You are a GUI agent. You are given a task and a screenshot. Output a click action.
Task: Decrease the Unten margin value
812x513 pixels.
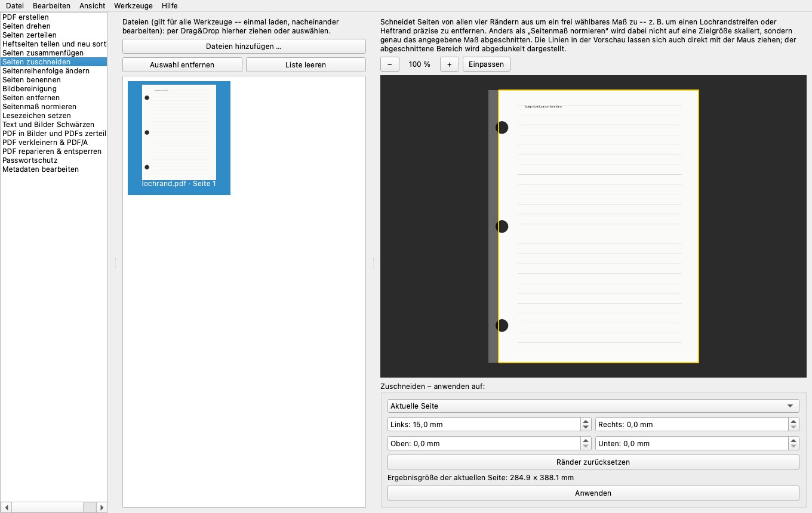pos(793,447)
